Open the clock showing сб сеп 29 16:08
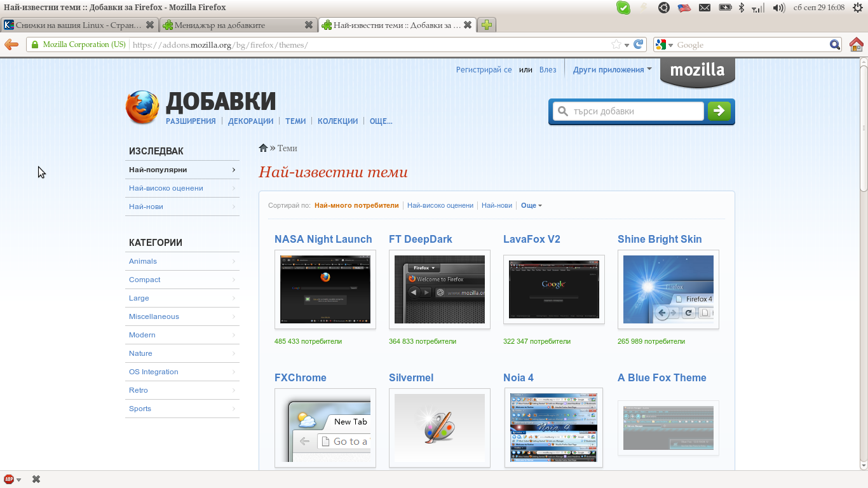This screenshot has height=488, width=868. pos(818,8)
